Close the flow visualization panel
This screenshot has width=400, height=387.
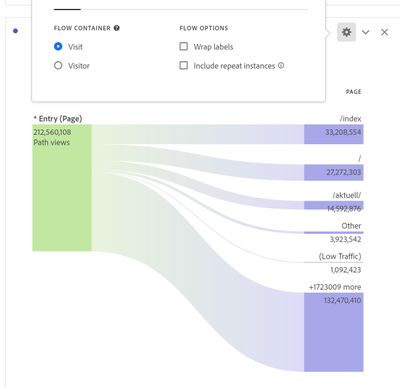(x=384, y=32)
